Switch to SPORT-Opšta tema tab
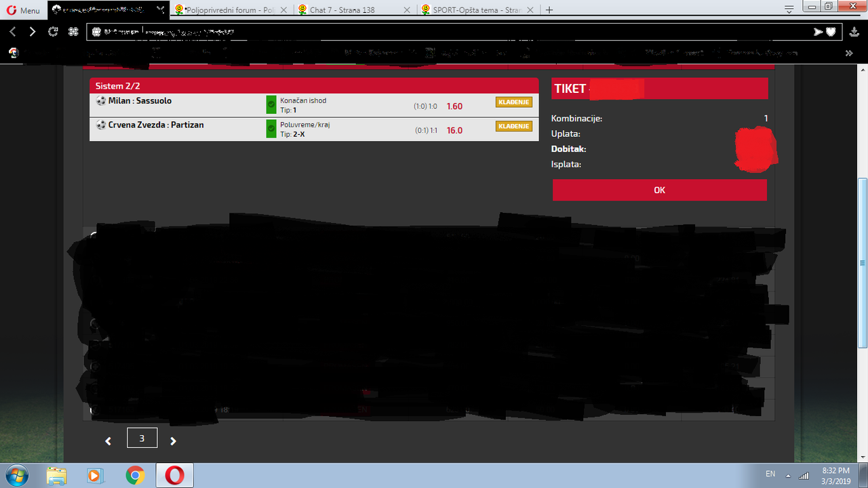This screenshot has height=488, width=868. coord(477,10)
